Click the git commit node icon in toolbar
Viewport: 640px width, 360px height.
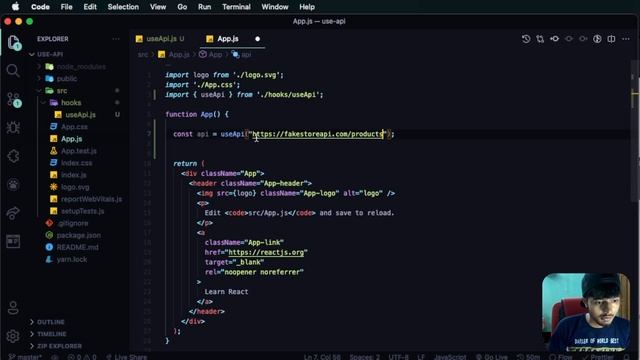(554, 39)
